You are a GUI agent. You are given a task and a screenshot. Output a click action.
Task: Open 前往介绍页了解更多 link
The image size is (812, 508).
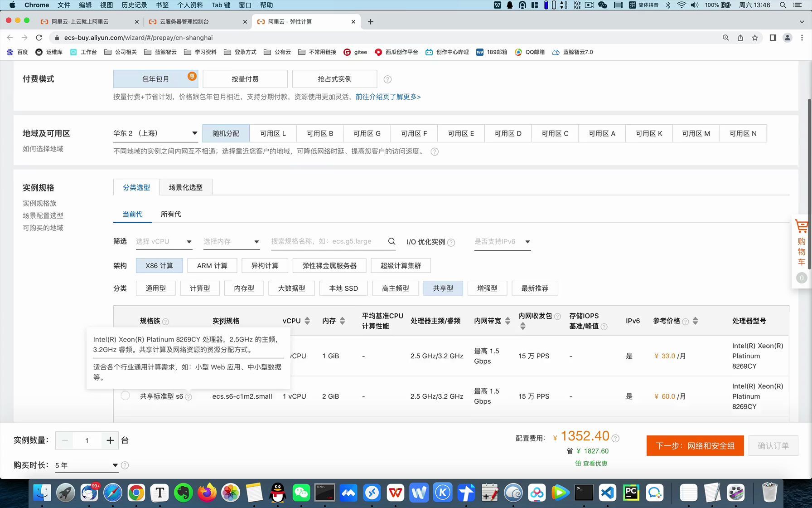[x=388, y=97]
